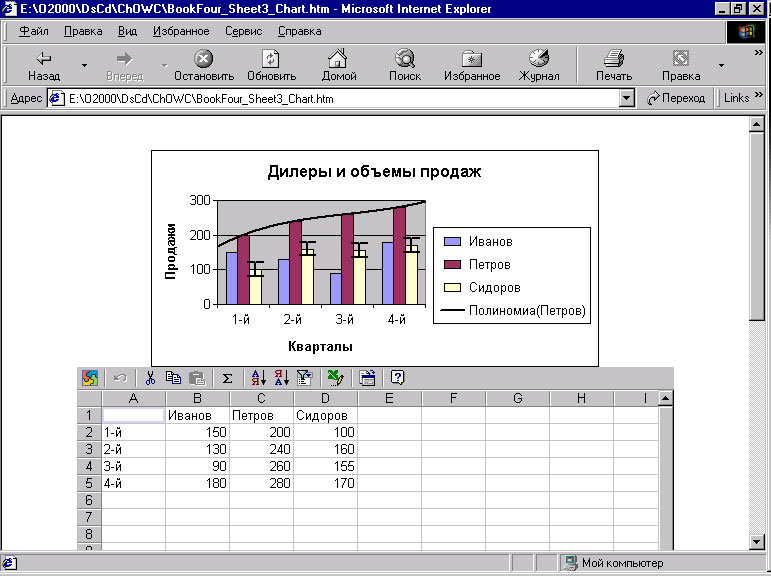Select cell B2 containing 150
The height and width of the screenshot is (576, 771).
(197, 432)
